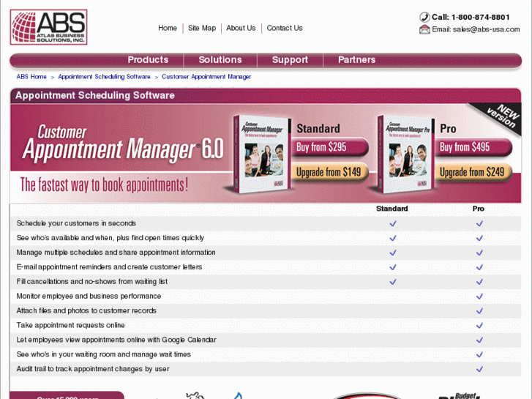The image size is (532, 399).
Task: Click Standard checkmark for Manage multiple schedules row
Action: (393, 253)
